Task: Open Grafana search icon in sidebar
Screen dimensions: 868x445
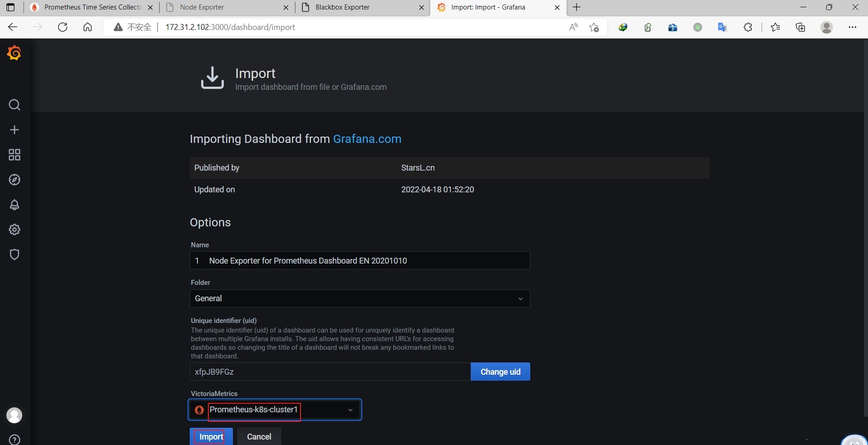Action: (15, 105)
